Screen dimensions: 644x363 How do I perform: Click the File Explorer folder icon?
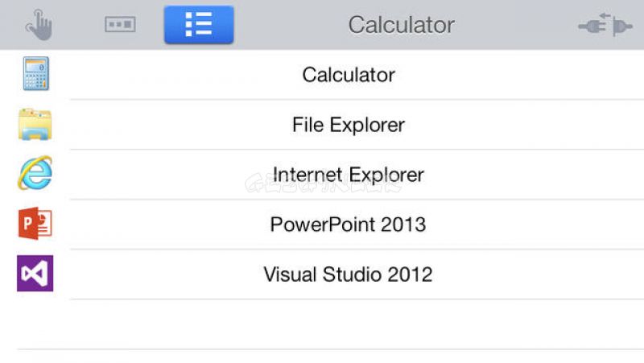pos(35,124)
